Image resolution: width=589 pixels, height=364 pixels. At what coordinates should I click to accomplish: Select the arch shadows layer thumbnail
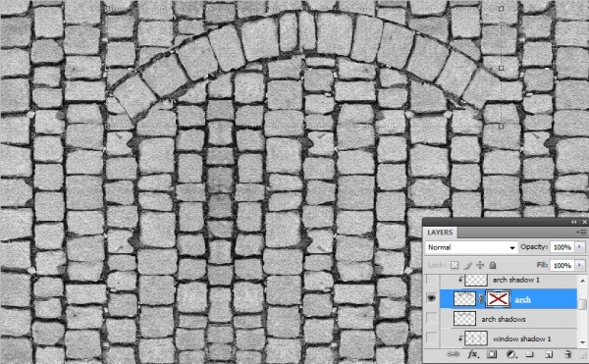coord(464,319)
